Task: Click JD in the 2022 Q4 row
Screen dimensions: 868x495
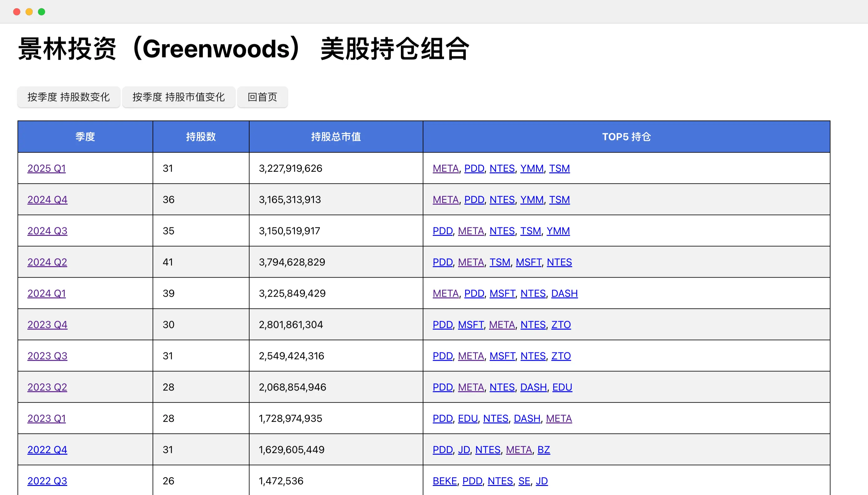Action: click(x=464, y=450)
